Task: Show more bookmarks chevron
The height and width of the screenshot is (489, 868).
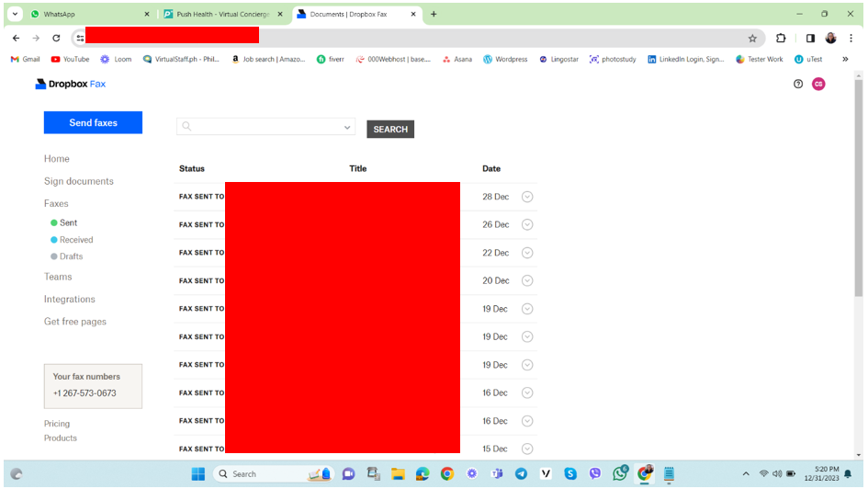Action: [x=845, y=59]
